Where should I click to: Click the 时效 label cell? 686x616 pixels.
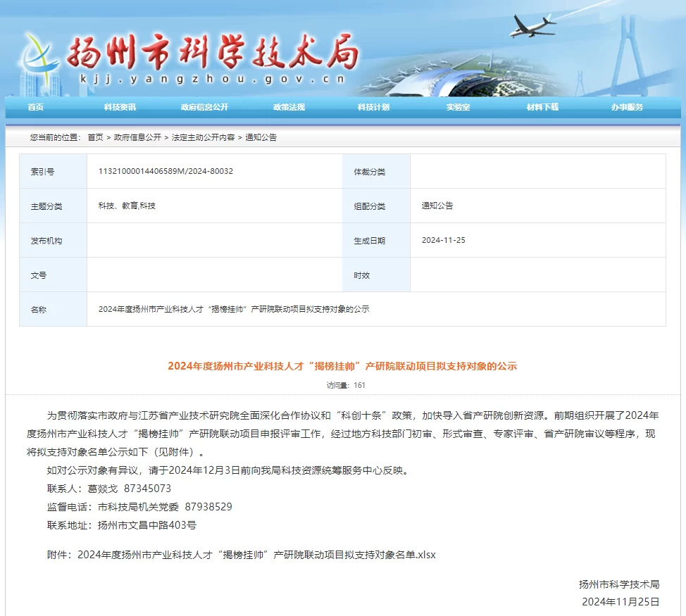tap(376, 275)
